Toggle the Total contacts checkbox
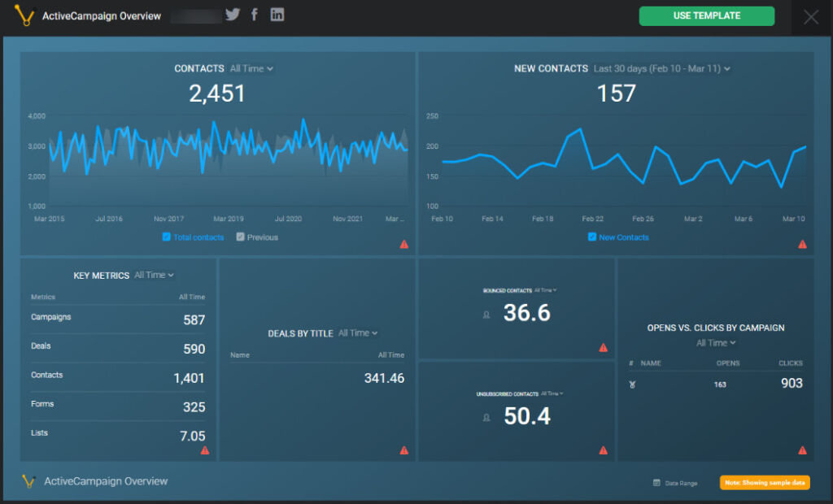This screenshot has height=504, width=833. (167, 237)
